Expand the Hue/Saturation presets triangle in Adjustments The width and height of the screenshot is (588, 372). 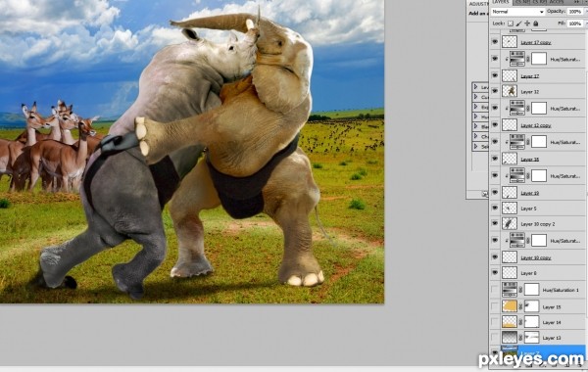tap(476, 116)
